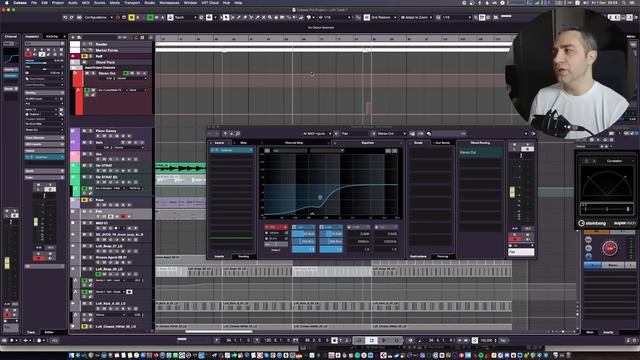Viewport: 640px width, 360px height.
Task: Switch to Cue Sends tab
Action: (x=442, y=143)
